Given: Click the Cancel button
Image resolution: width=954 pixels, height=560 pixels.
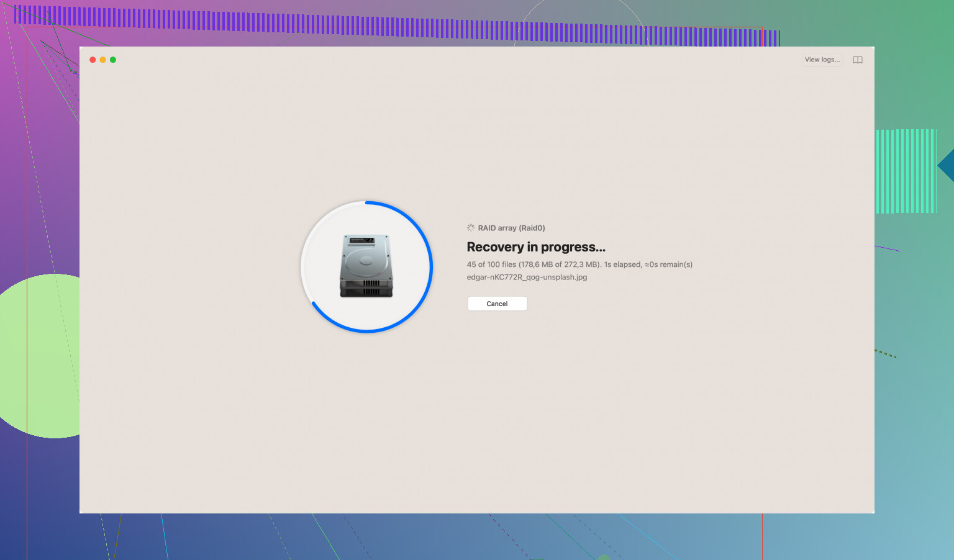Looking at the screenshot, I should pos(497,304).
